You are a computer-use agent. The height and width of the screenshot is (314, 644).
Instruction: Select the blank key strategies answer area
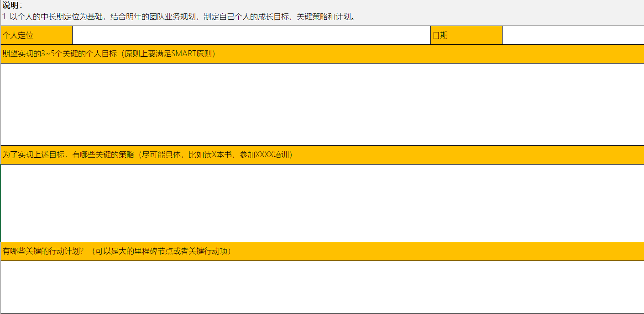tap(322, 203)
